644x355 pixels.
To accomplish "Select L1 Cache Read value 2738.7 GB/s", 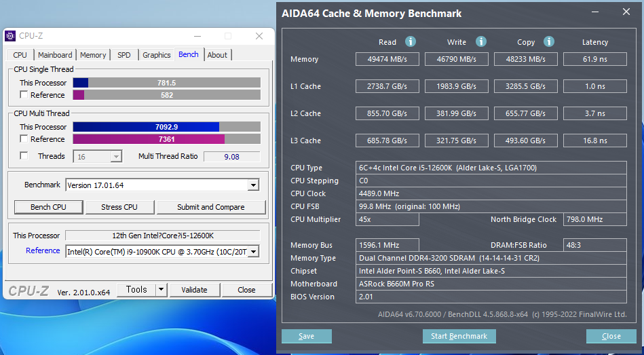I will [x=387, y=86].
